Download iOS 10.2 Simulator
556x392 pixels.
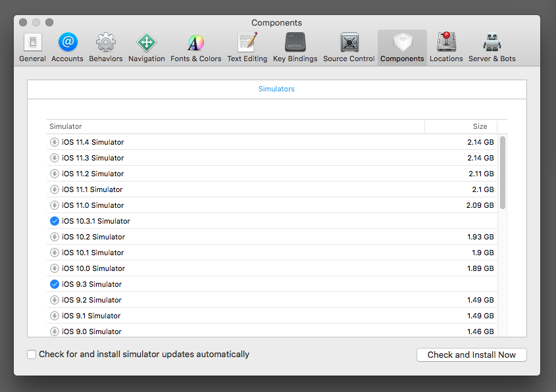tap(54, 237)
